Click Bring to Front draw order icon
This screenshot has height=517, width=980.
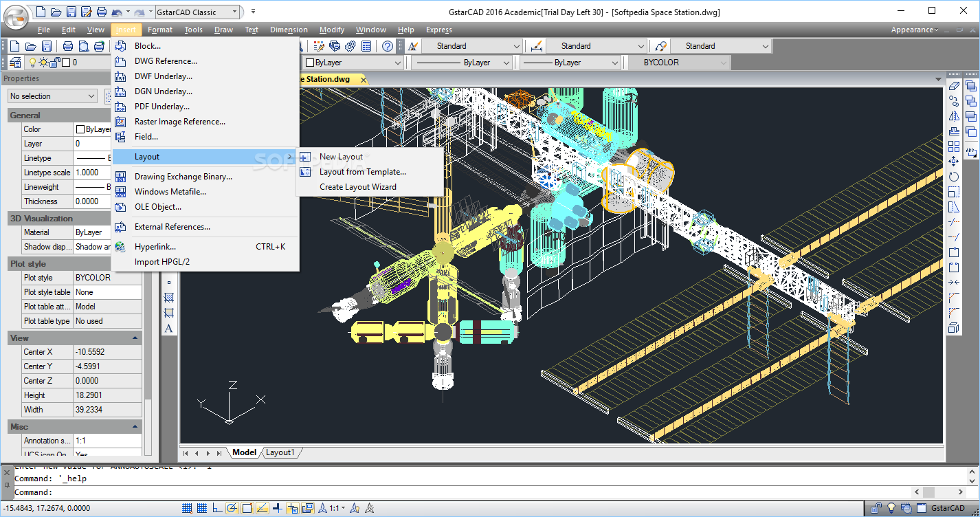click(x=970, y=86)
